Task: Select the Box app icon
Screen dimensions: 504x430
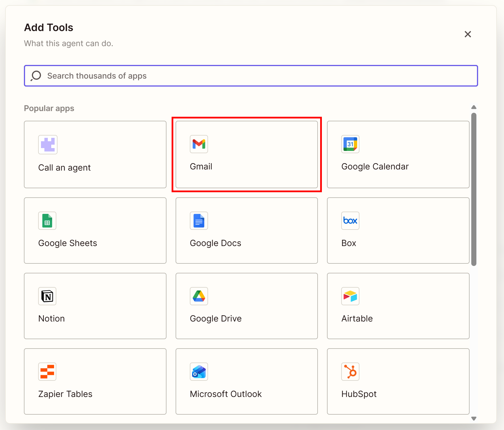Action: click(350, 221)
